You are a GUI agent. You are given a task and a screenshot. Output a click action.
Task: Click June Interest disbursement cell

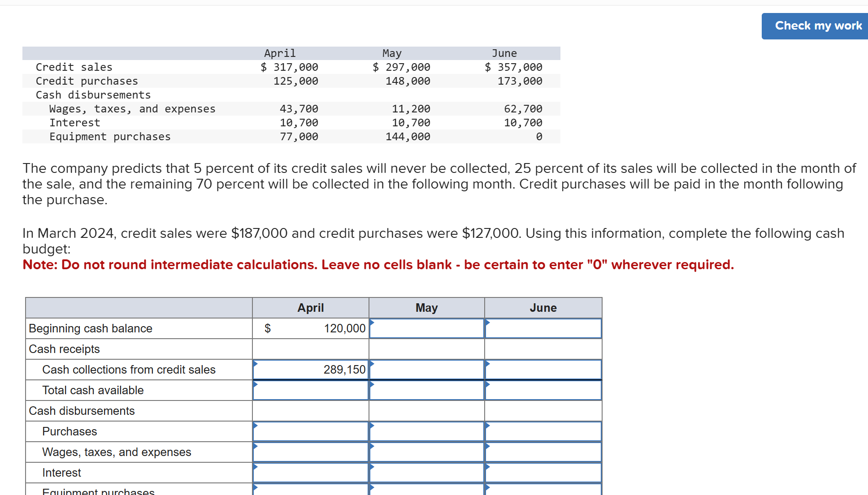click(543, 473)
